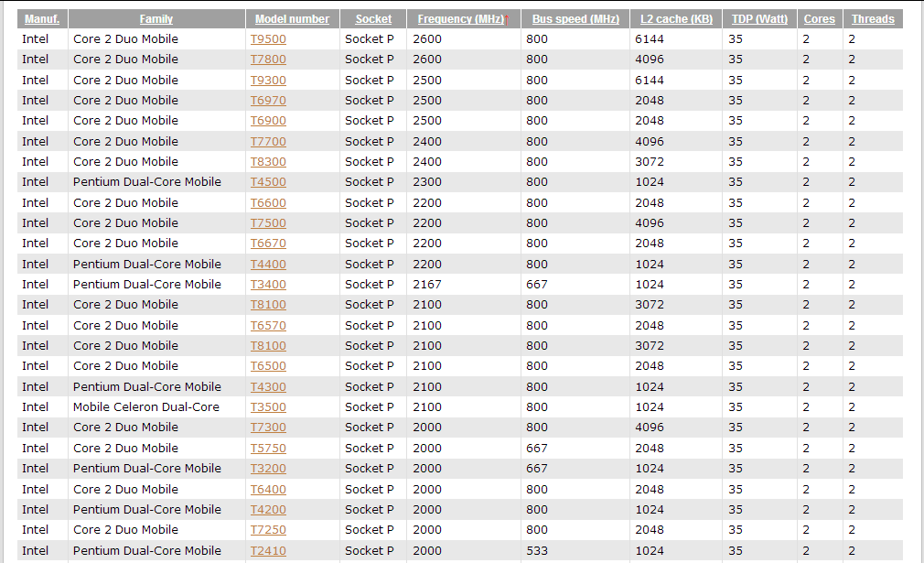Sort by TDP (Watt) column header
Screen dimensions: 924x563
pos(759,19)
